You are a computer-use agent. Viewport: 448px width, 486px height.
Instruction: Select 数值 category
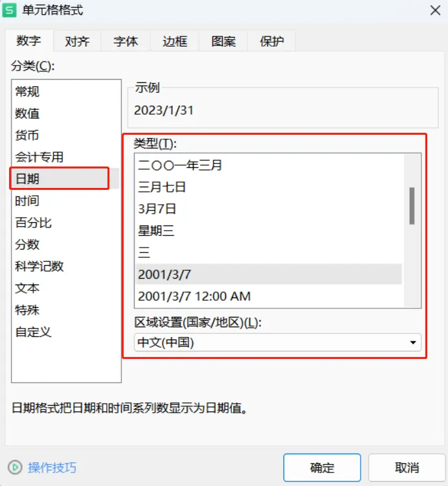[65, 113]
